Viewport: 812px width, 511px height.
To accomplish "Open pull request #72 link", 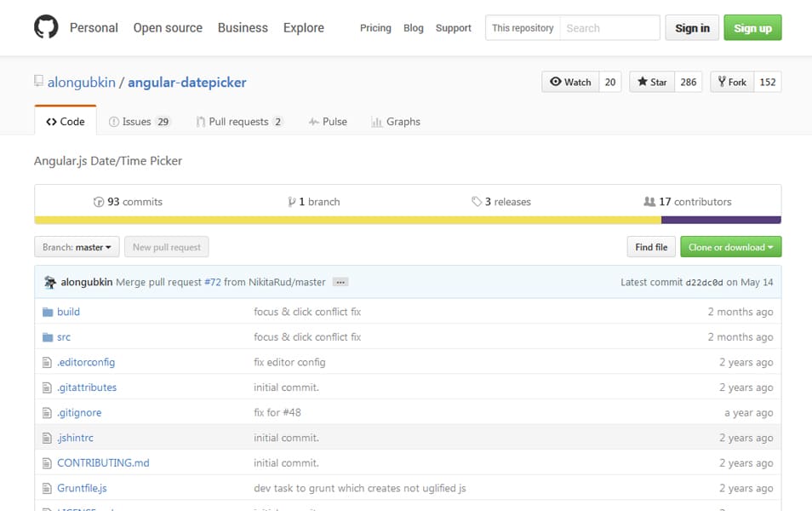I will pyautogui.click(x=212, y=283).
